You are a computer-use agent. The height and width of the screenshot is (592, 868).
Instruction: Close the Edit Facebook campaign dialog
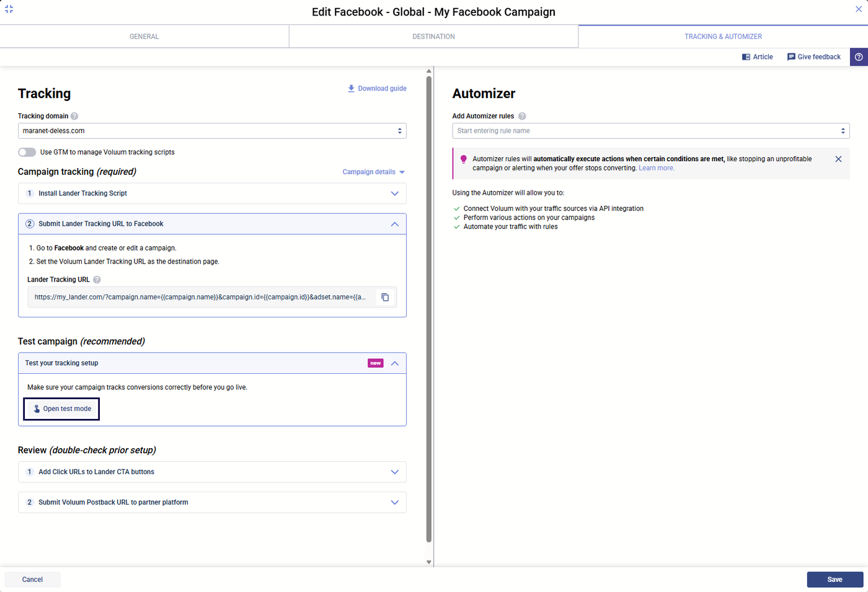tap(859, 9)
